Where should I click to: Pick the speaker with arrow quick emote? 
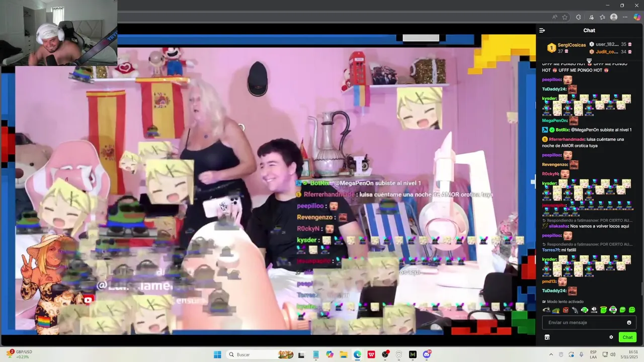coord(594,310)
